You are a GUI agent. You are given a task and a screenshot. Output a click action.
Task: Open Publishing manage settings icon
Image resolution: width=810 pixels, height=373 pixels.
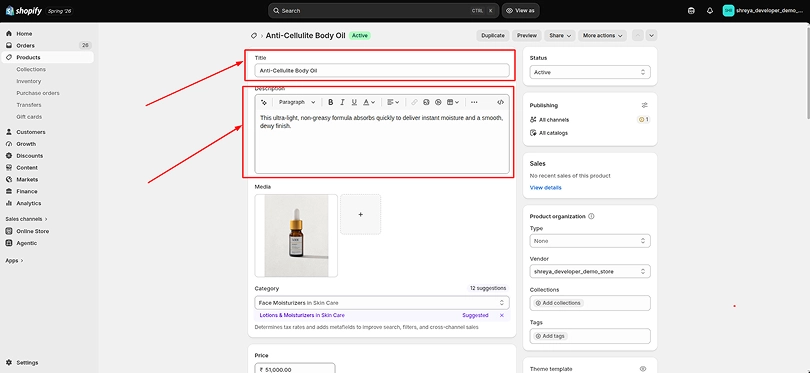tap(645, 105)
